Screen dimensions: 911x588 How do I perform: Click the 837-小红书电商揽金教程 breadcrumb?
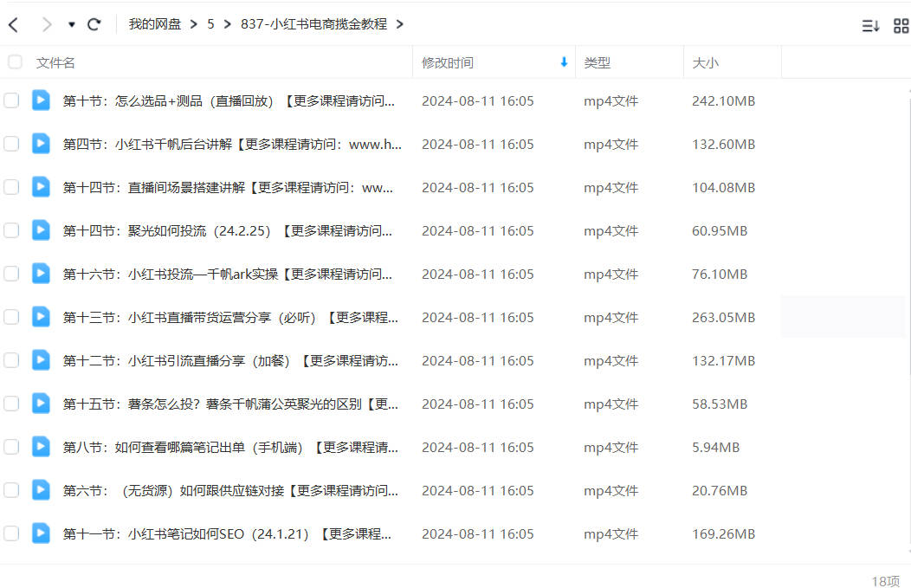click(x=313, y=24)
